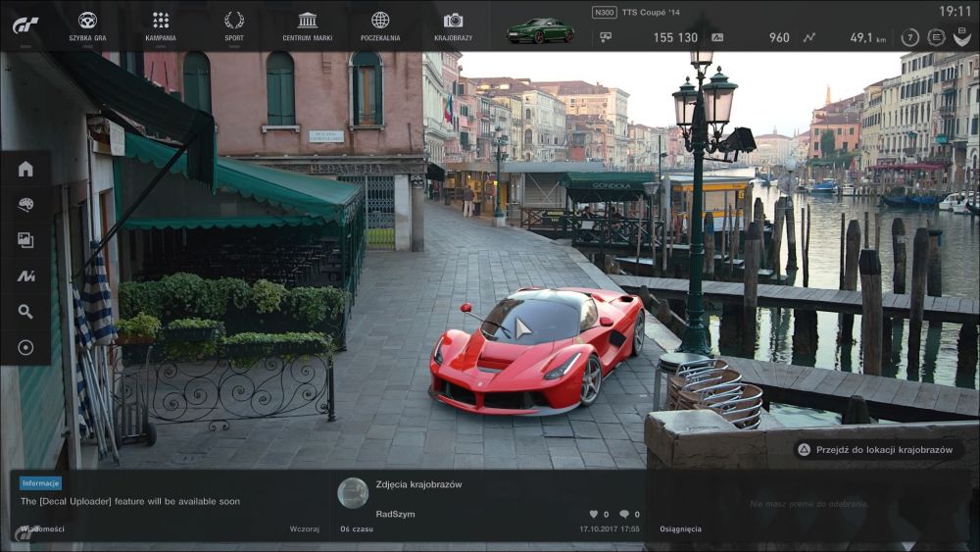Click the Gran Turismo logo icon

[x=25, y=25]
